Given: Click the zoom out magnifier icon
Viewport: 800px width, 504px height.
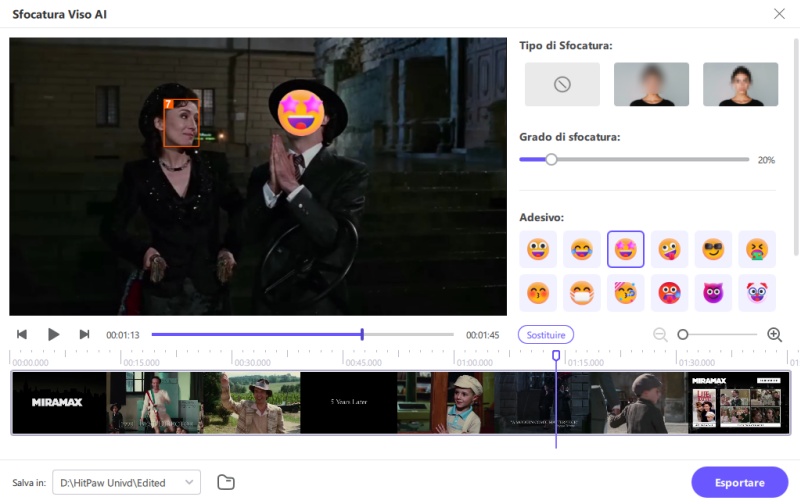Looking at the screenshot, I should (x=660, y=335).
